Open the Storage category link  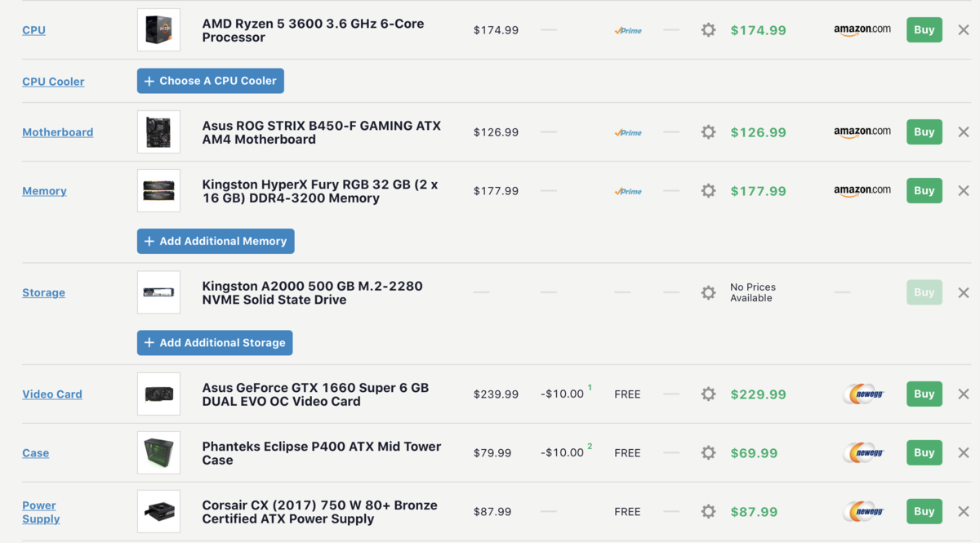(x=43, y=292)
